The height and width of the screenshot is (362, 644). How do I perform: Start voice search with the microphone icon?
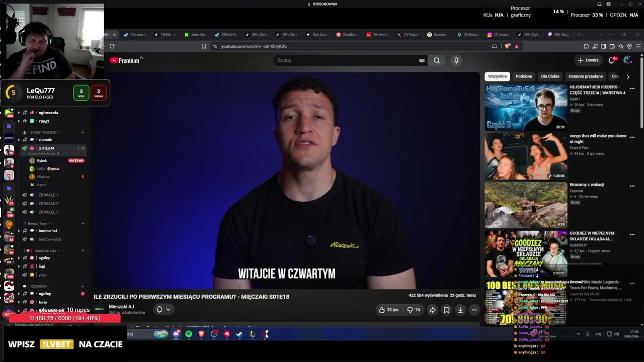click(x=456, y=60)
